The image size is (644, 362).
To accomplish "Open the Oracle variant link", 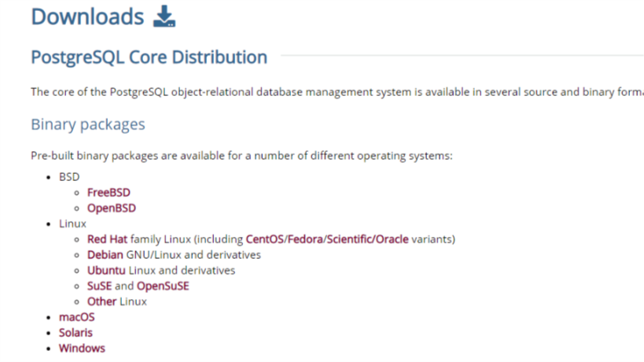I will [392, 239].
